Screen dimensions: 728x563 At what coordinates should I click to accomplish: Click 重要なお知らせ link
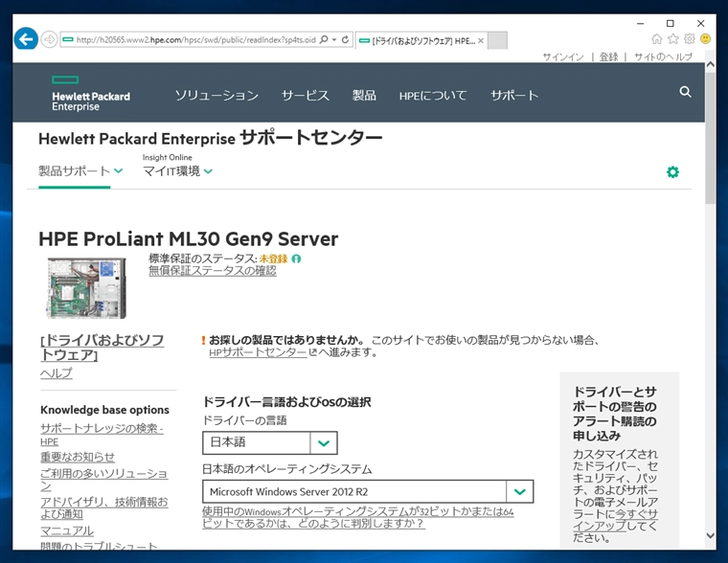[x=78, y=457]
